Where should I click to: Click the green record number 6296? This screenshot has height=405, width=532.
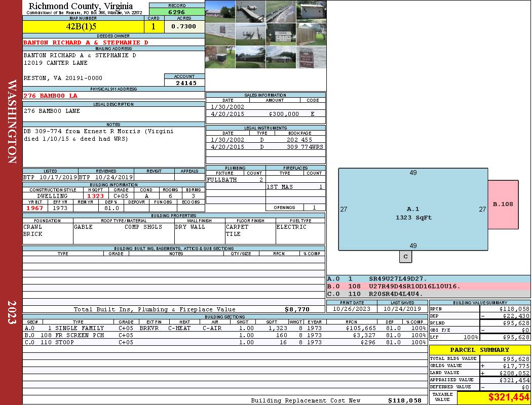coord(177,12)
